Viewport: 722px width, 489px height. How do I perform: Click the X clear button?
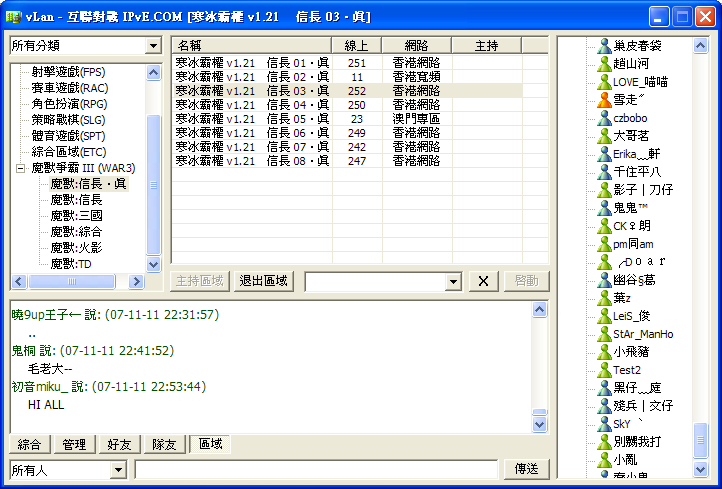coord(483,281)
